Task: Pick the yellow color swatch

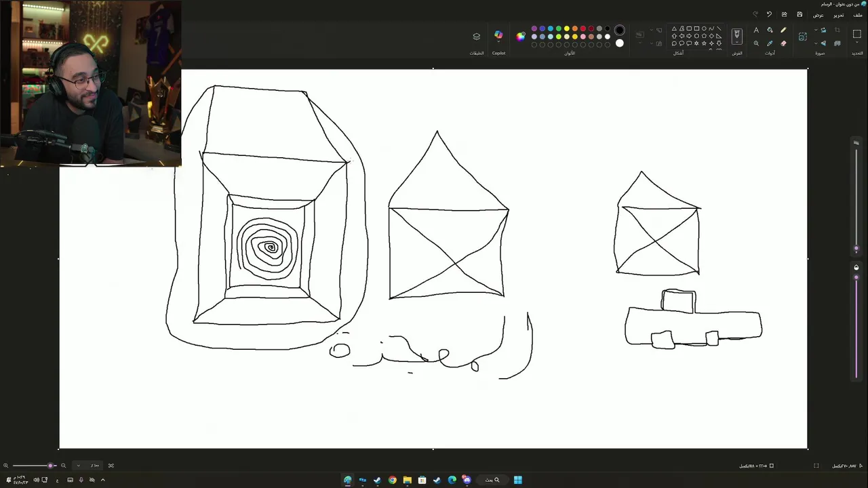Action: pos(567,28)
